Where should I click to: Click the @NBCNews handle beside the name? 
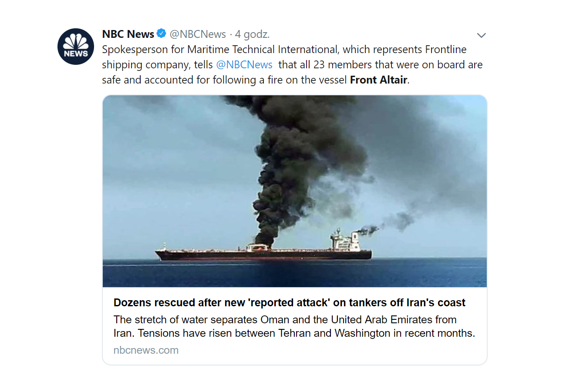point(198,34)
